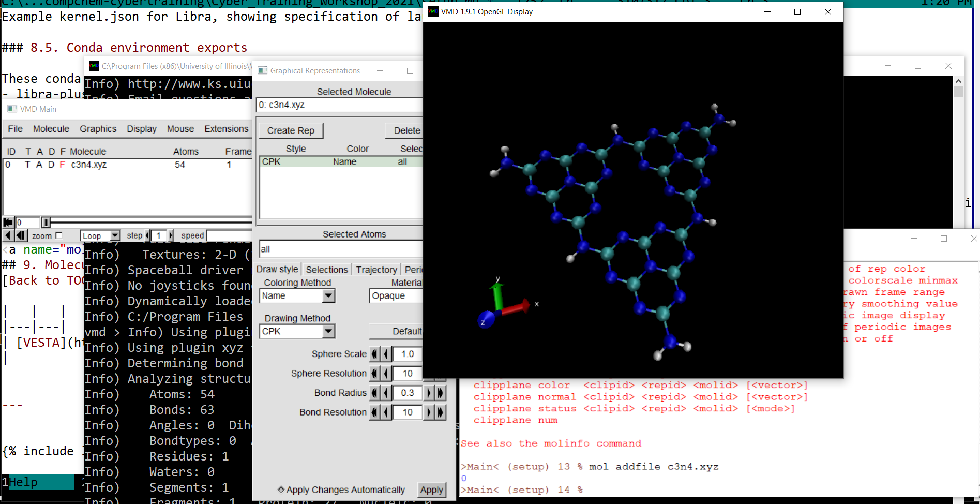This screenshot has height=504, width=980.
Task: Open the Loop animation style dropdown
Action: (115, 235)
